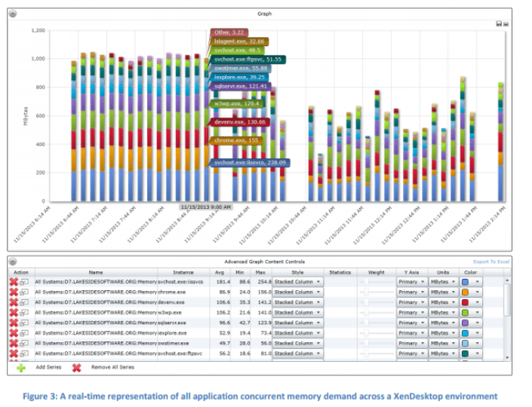Open the green color picker for w3wp.exe
The height and width of the screenshot is (407, 532).
[471, 313]
